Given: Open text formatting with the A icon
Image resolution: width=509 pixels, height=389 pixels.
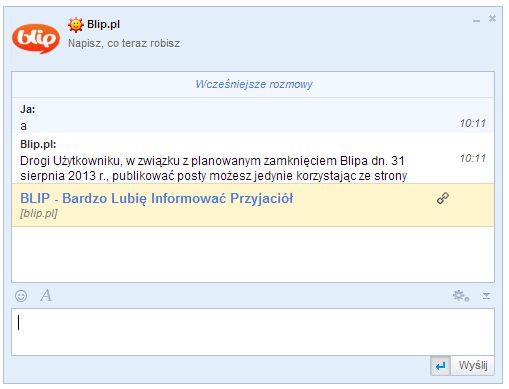Looking at the screenshot, I should click(46, 296).
